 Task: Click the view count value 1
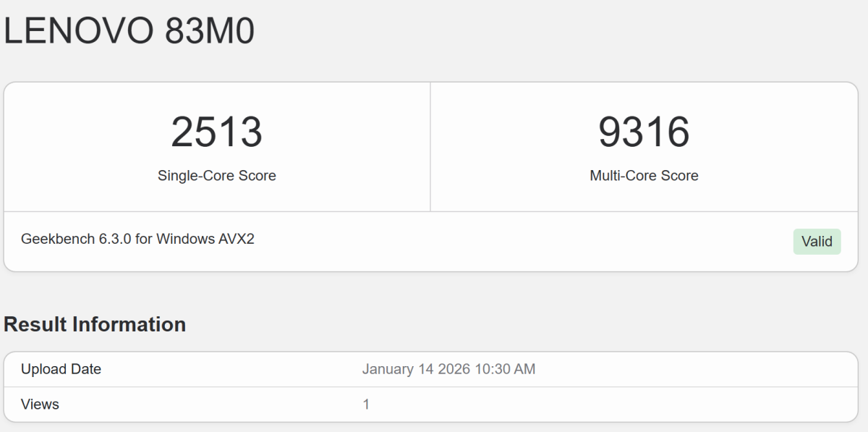[x=366, y=405]
